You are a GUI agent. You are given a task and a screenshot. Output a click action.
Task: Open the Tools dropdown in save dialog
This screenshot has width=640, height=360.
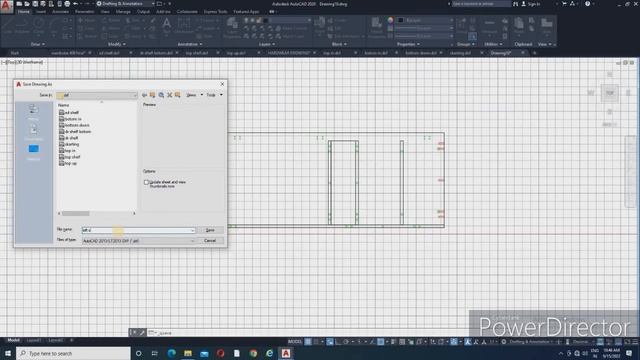point(214,95)
